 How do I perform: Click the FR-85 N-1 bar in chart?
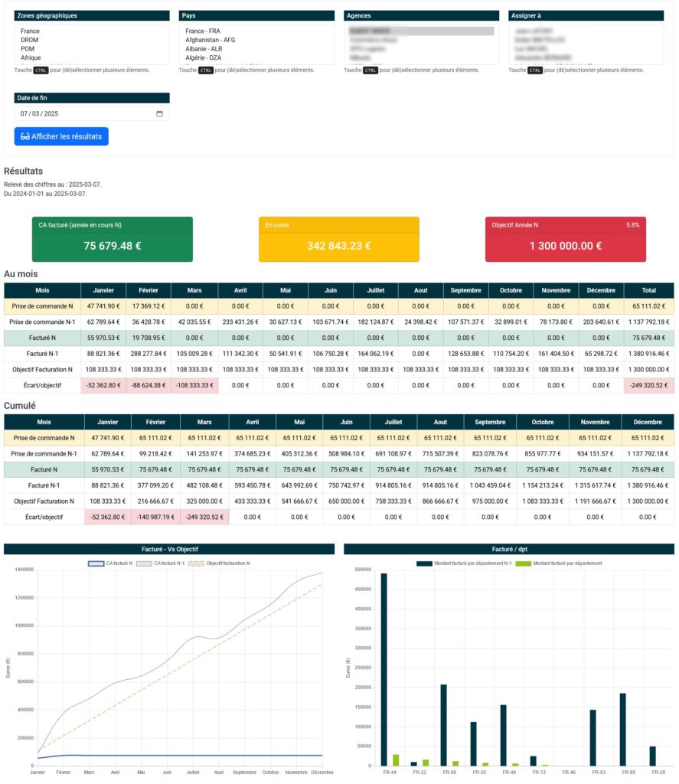point(622,730)
